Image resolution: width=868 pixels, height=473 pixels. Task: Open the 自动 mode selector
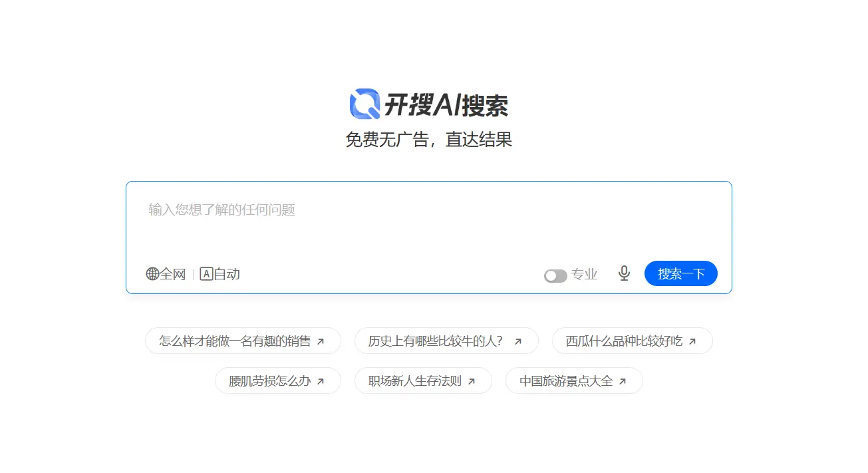(219, 273)
